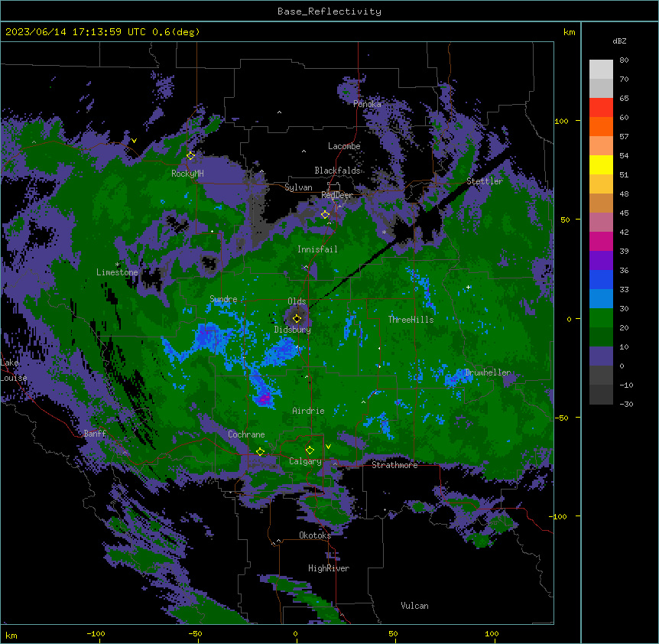Viewport: 659px width, 644px height.
Task: Click the ThreeHills label
Action: click(411, 320)
